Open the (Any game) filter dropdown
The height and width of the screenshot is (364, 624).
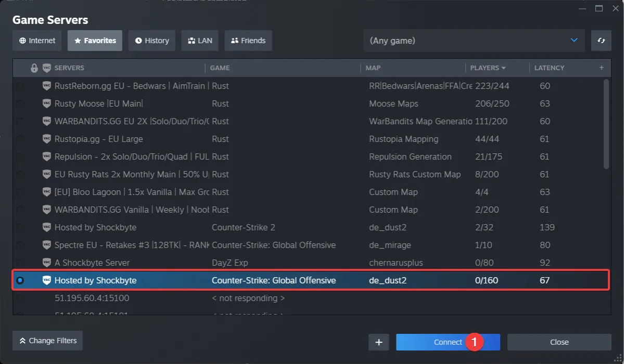(x=474, y=41)
